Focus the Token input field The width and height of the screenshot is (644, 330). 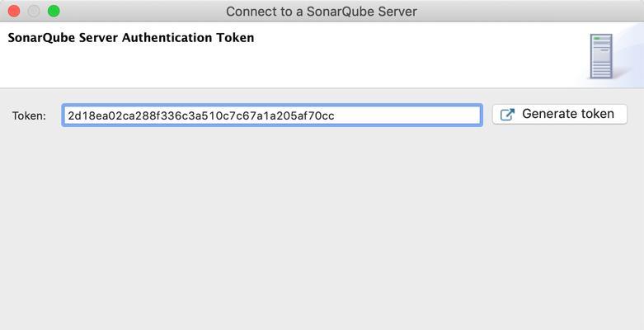[272, 115]
